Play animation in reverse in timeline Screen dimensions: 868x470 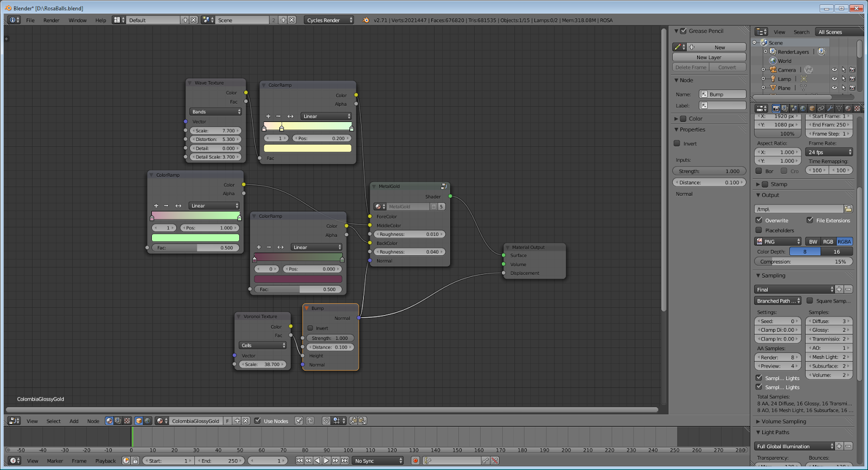pos(317,461)
